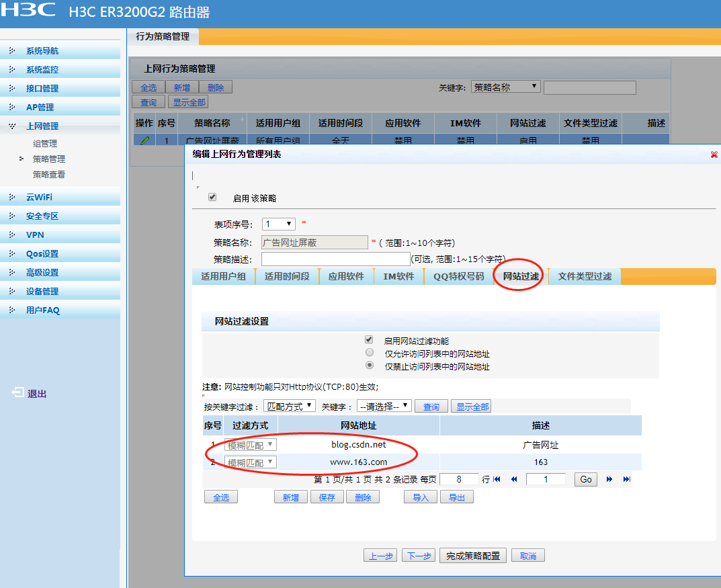Sort by 策略名称 column header
721x588 pixels.
(212, 123)
